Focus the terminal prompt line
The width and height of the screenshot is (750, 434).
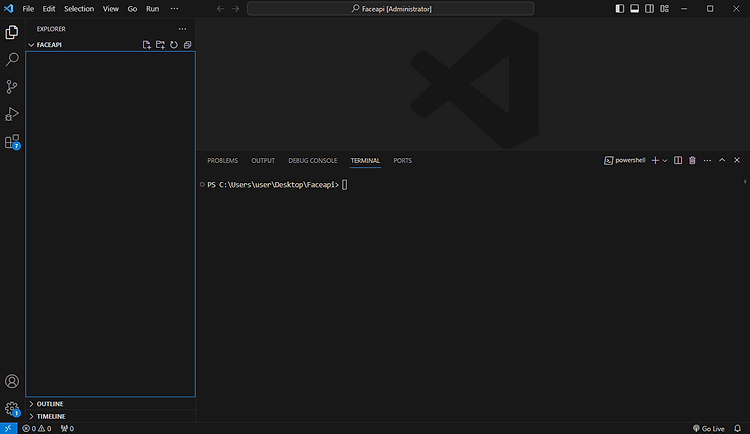[x=277, y=185]
